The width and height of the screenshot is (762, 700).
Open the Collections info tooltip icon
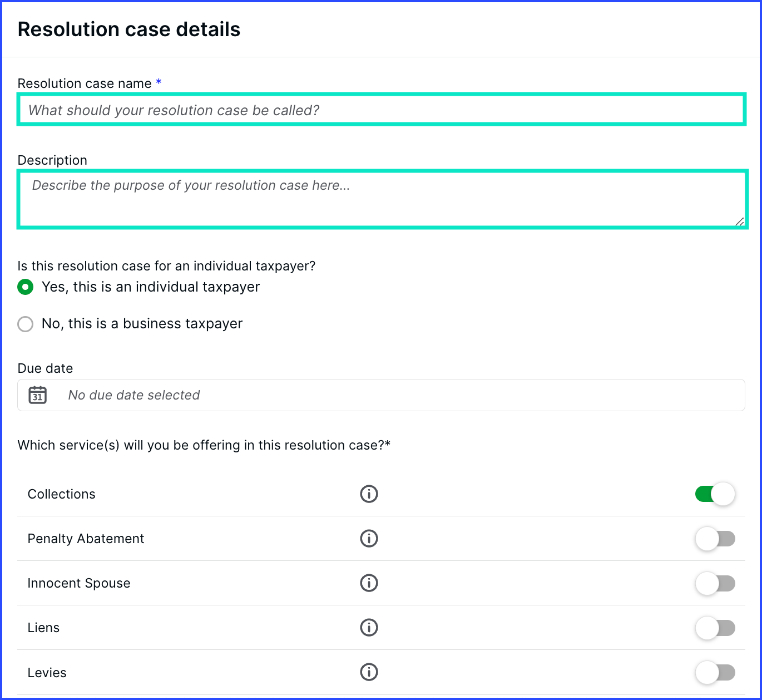pyautogui.click(x=369, y=494)
